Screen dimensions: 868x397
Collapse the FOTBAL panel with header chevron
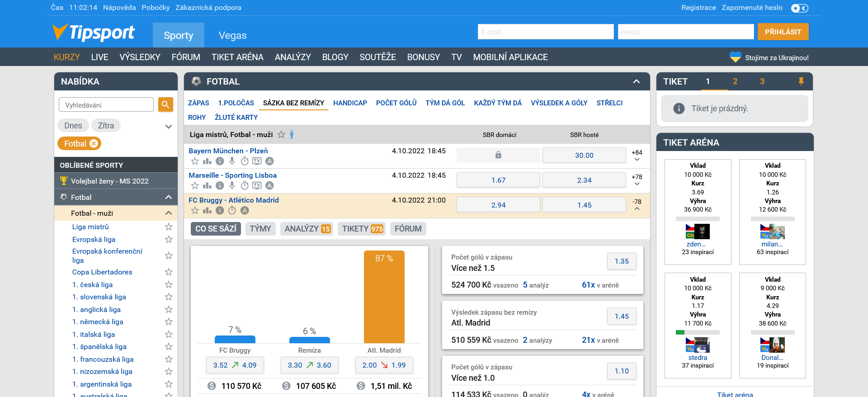click(x=636, y=81)
